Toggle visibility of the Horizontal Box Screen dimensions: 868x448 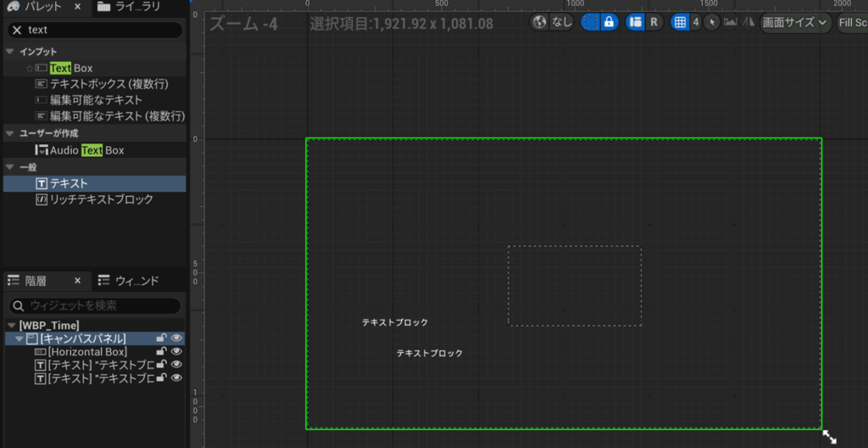(177, 351)
